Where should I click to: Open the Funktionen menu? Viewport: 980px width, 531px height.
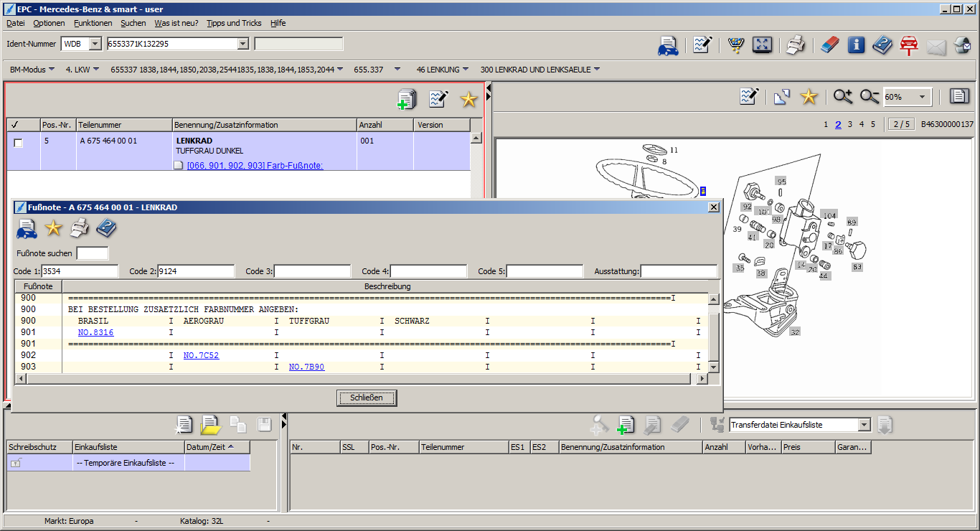(x=93, y=23)
